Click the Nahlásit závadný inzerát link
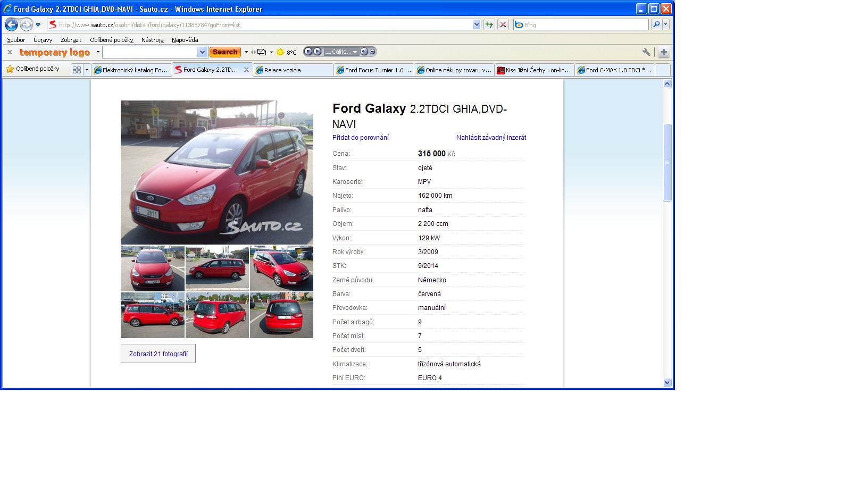Viewport: 868px width, 487px height. (x=491, y=138)
